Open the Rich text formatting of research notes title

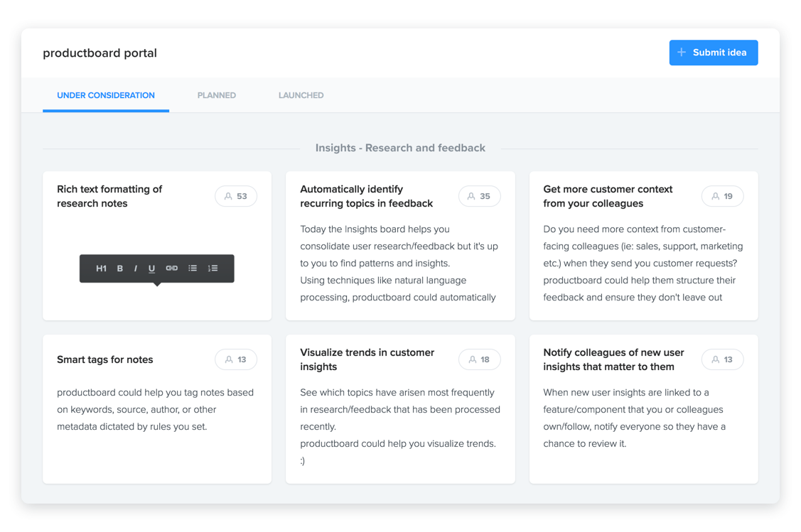[109, 196]
